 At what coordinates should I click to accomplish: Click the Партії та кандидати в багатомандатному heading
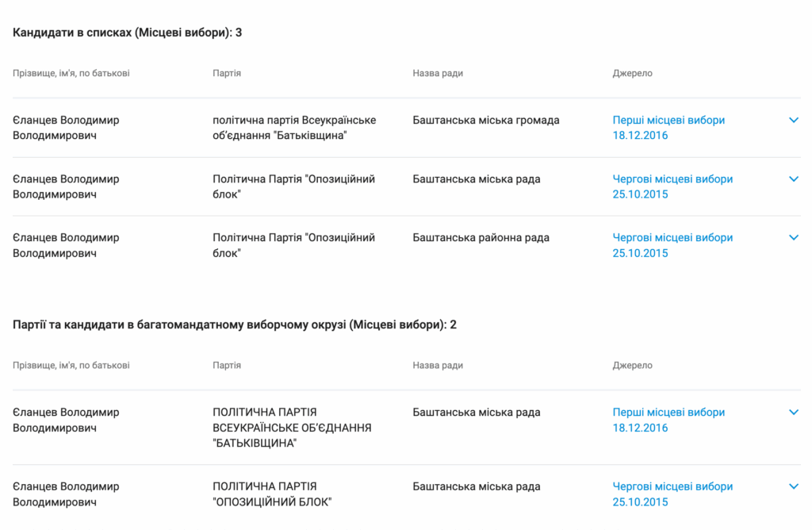[x=234, y=325]
